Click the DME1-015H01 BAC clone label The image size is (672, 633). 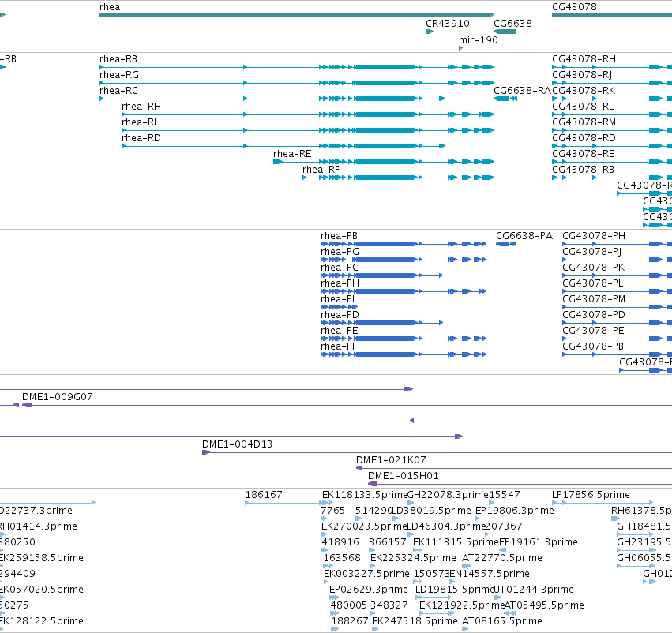click(x=404, y=476)
